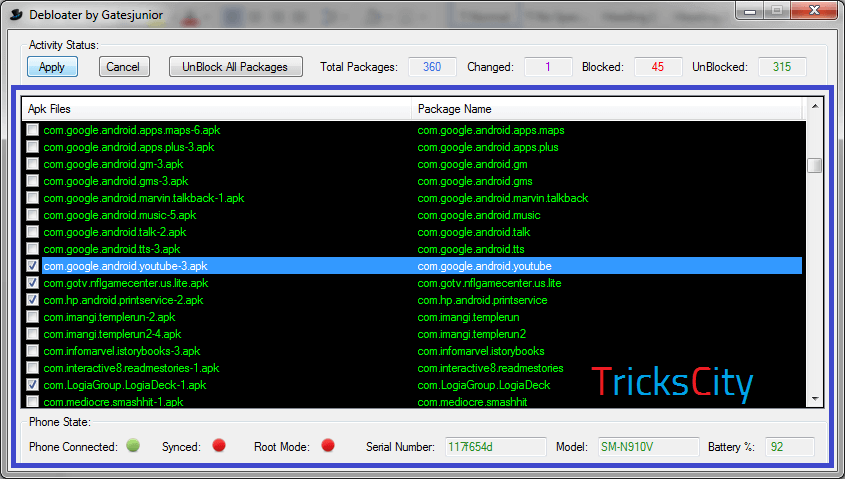
Task: Tick checkbox for com.interactive8.readmestories-1.apk
Action: tap(33, 368)
